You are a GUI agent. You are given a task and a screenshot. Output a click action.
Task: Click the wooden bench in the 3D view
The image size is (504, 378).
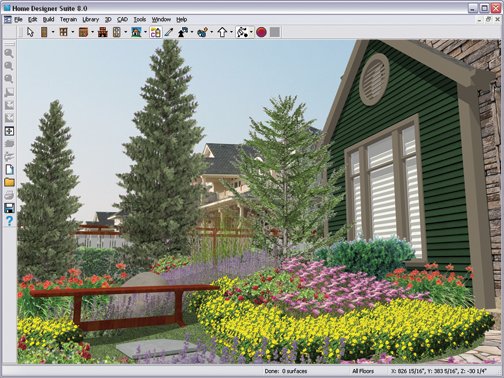pos(125,307)
